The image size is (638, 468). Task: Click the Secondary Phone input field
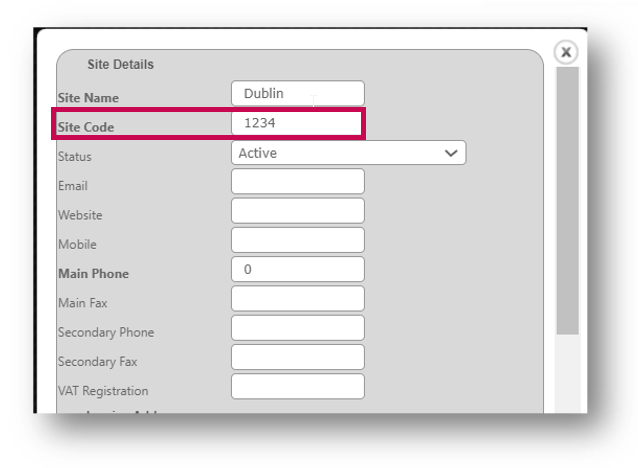(x=298, y=328)
